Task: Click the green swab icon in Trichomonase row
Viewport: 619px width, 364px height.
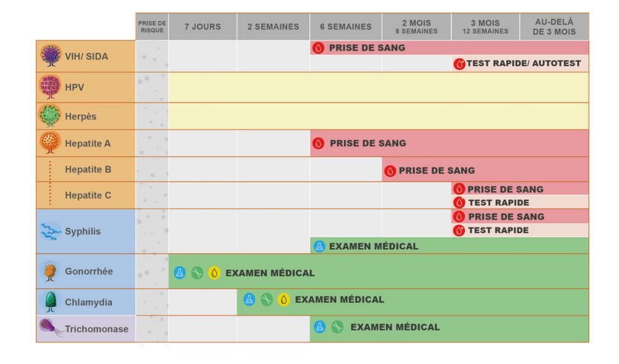Action: click(337, 327)
